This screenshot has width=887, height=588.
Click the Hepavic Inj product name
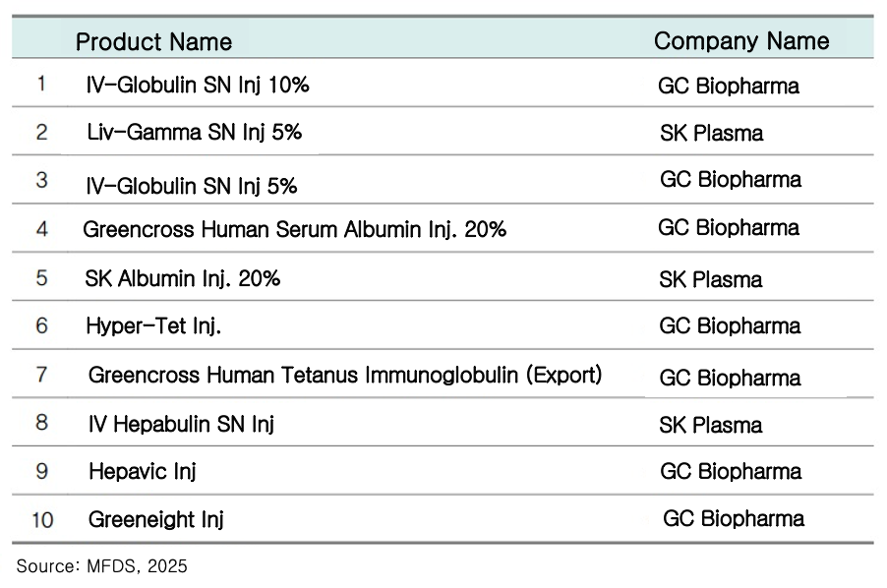click(143, 471)
